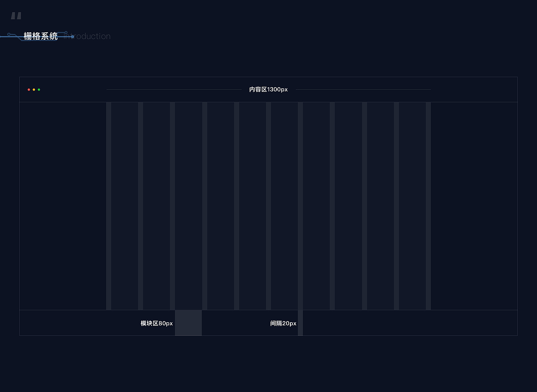This screenshot has width=537, height=392.
Task: Click the yellow window dot
Action: [x=34, y=89]
